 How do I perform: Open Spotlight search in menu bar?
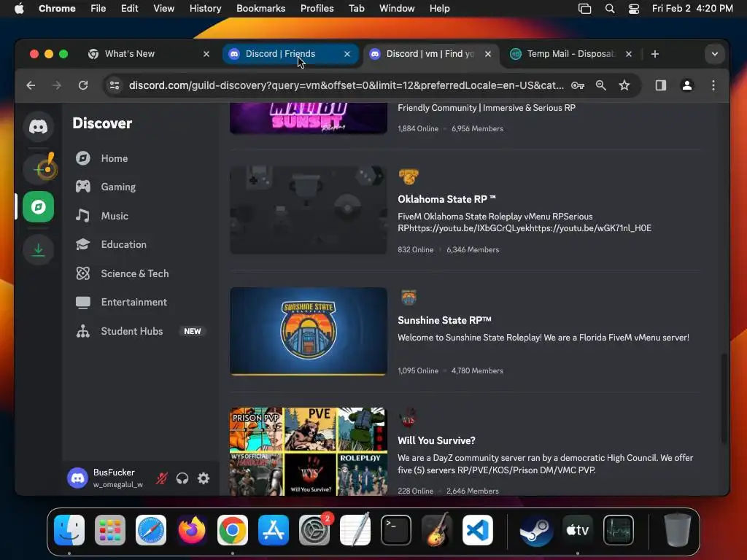[x=609, y=8]
